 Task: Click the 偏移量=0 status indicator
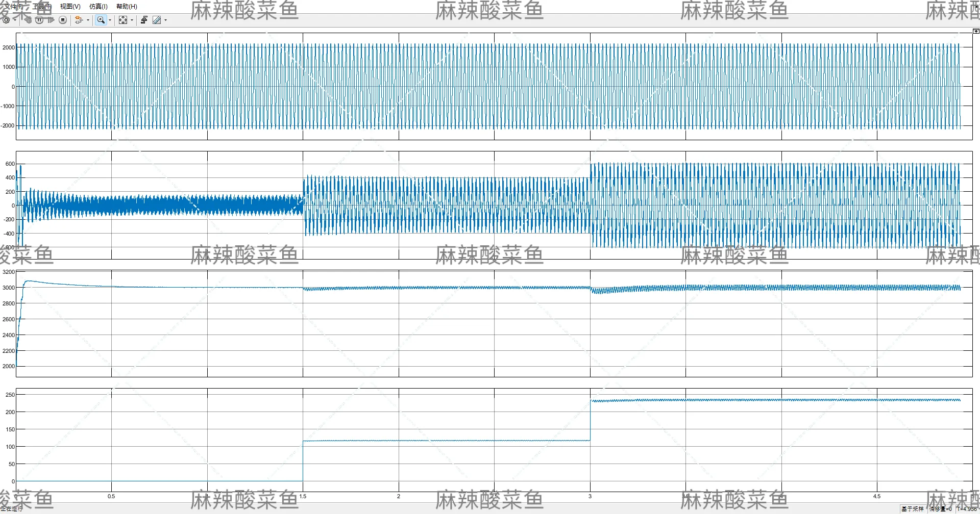941,508
